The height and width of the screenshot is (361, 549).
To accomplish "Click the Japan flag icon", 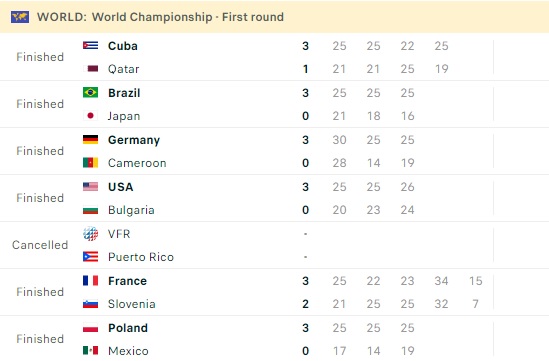I will (x=90, y=116).
